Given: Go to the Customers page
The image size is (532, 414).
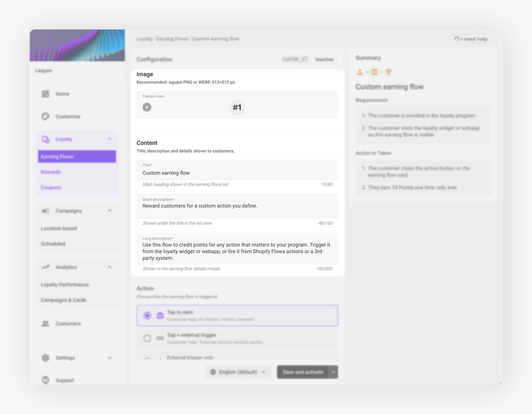Looking at the screenshot, I should (x=68, y=324).
